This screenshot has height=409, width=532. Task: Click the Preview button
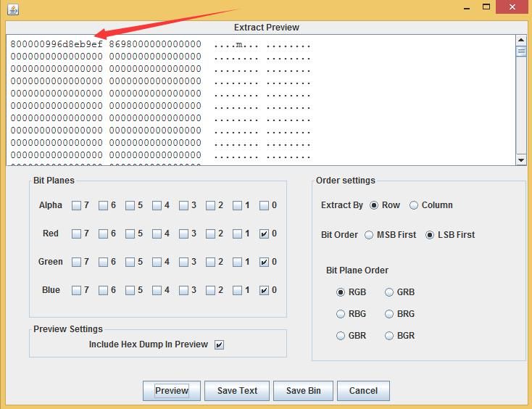click(x=172, y=391)
